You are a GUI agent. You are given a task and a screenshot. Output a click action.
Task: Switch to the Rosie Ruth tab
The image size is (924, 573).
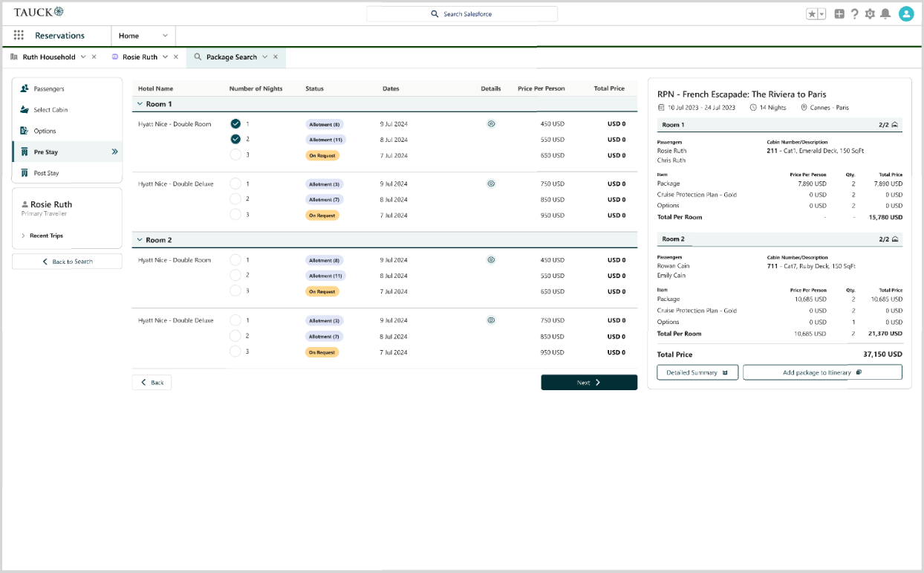click(139, 57)
